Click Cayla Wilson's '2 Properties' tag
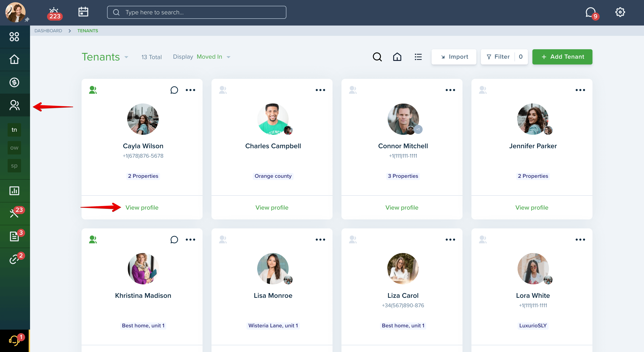Viewport: 644px width, 352px height. click(143, 176)
